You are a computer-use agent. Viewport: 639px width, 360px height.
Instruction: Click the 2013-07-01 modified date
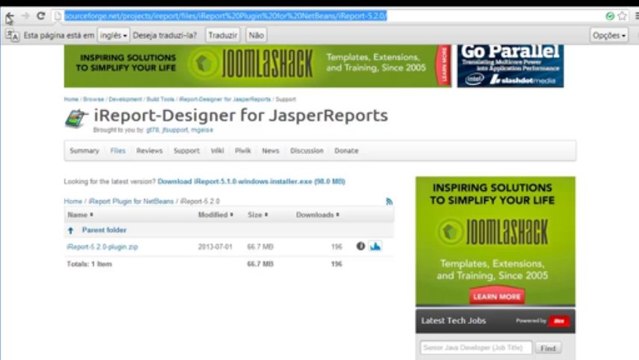coord(215,247)
